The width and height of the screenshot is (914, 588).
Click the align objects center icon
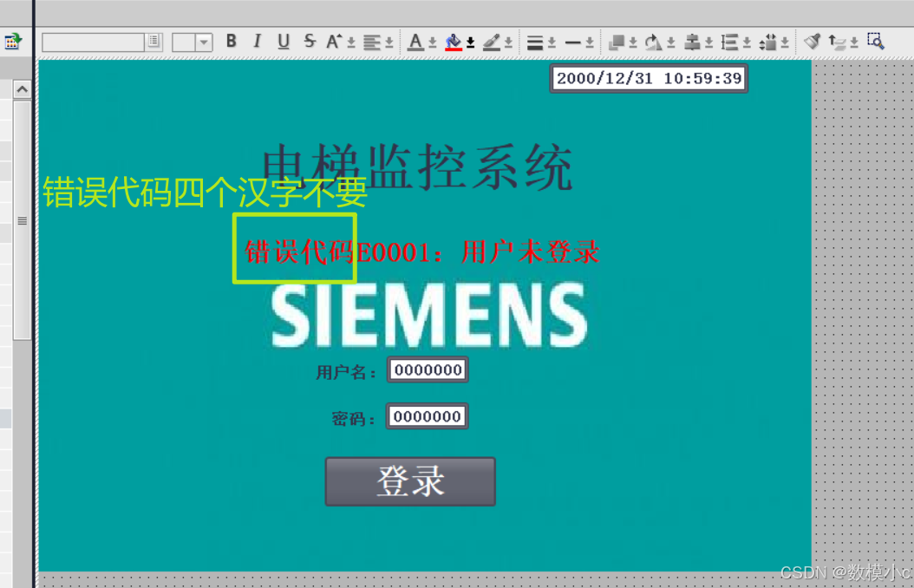coord(692,42)
